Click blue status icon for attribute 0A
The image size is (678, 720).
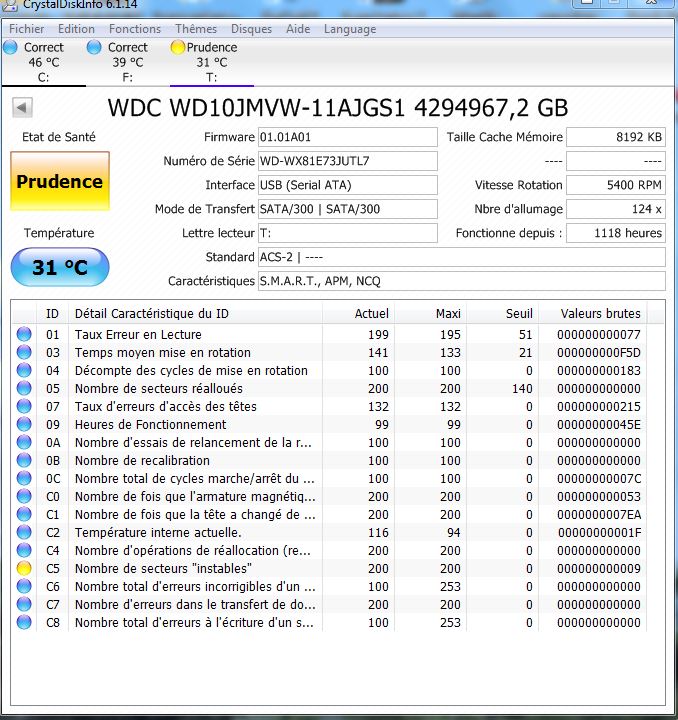[24, 442]
